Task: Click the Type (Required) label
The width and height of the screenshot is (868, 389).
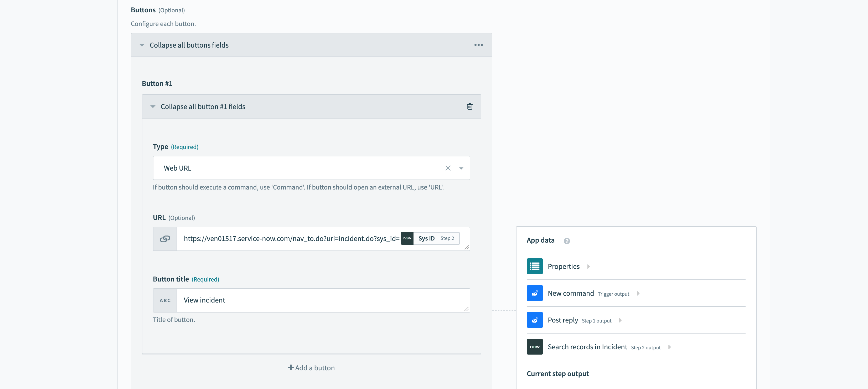Action: pyautogui.click(x=175, y=147)
